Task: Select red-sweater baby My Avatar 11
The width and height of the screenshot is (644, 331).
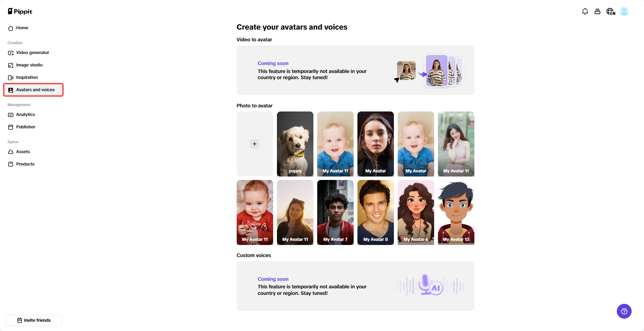Action: 255,212
